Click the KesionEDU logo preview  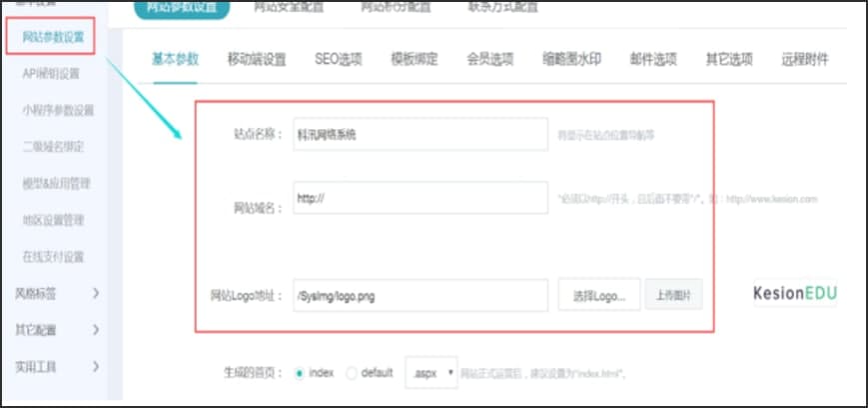(x=795, y=293)
